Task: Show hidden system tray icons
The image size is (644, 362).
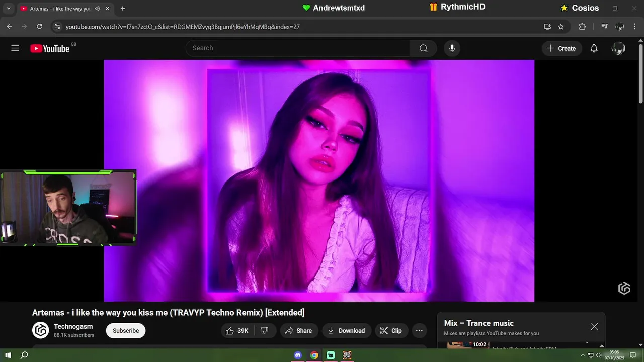Action: pos(583,355)
